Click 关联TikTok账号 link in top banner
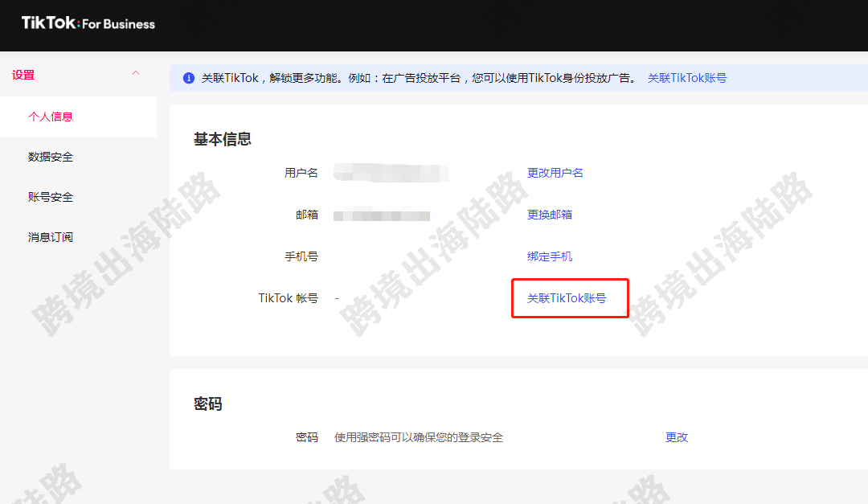Screen dimensions: 868x504 687,78
